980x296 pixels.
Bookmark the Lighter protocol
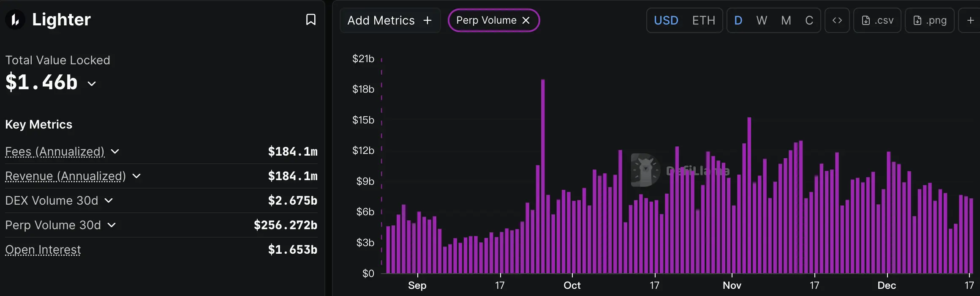coord(310,20)
